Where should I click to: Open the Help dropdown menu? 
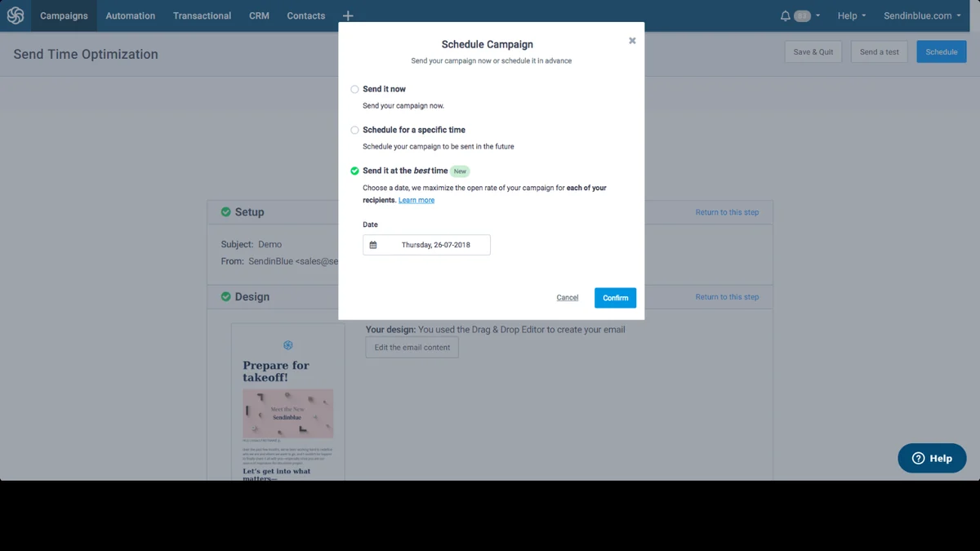851,15
